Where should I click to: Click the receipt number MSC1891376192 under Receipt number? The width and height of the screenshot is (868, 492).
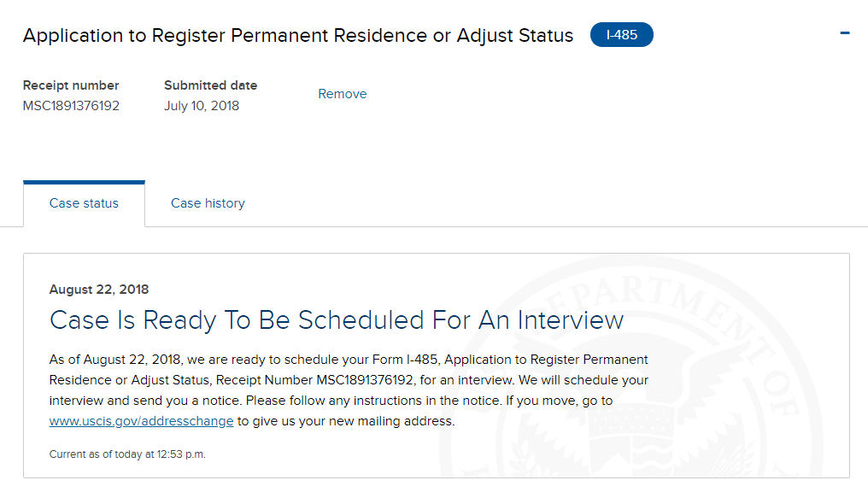(x=71, y=106)
